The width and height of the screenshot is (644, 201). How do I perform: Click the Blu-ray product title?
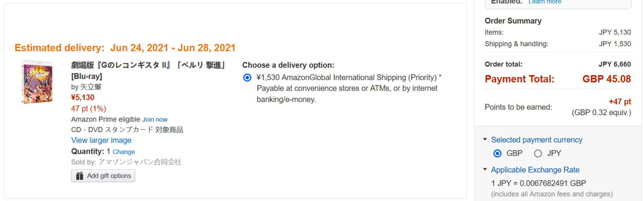(x=148, y=65)
